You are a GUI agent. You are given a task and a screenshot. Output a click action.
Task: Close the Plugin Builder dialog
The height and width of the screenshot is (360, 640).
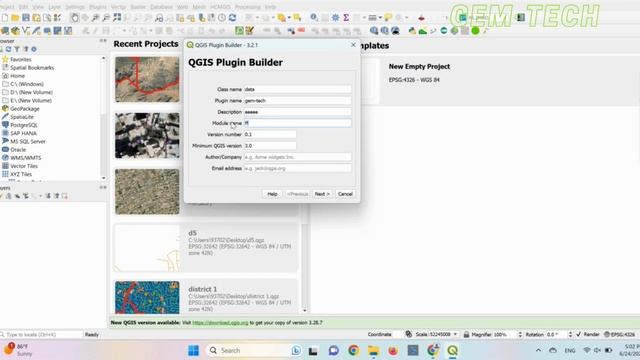coord(353,45)
